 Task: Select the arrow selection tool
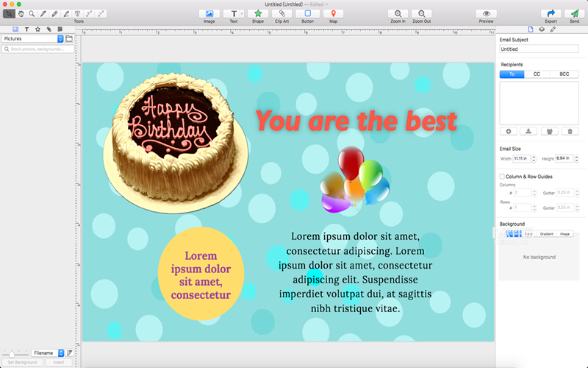point(9,14)
